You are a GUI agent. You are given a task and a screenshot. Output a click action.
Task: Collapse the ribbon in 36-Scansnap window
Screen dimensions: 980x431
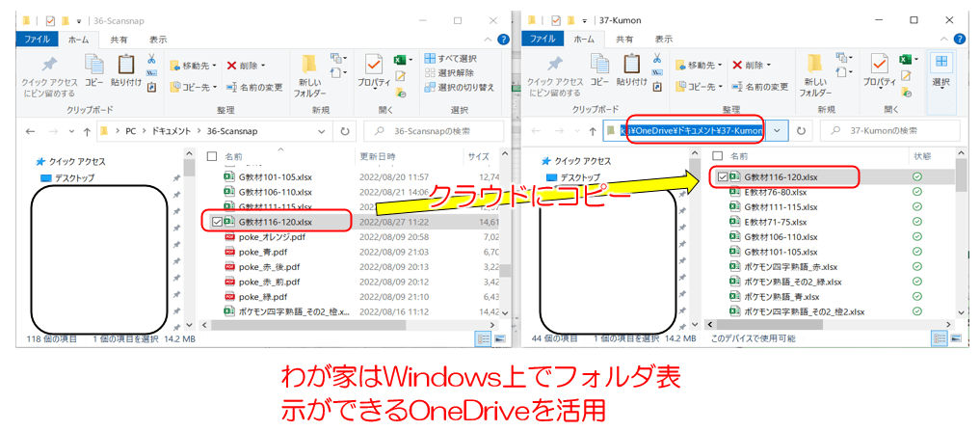[489, 40]
